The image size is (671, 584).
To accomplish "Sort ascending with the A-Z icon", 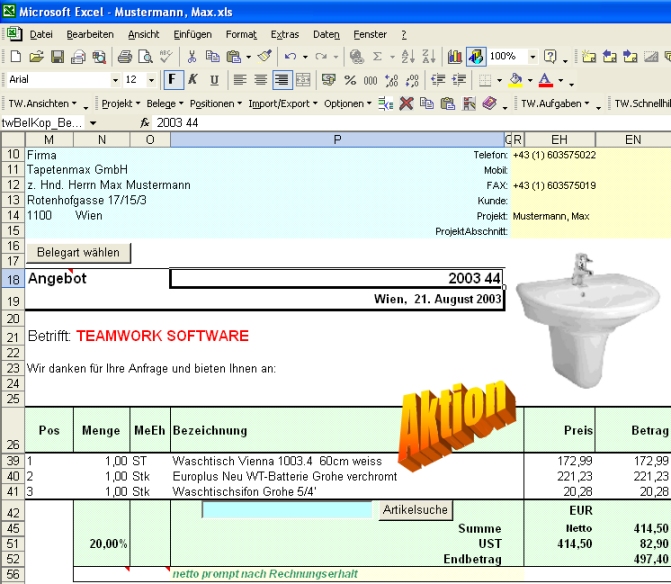I will pyautogui.click(x=408, y=57).
